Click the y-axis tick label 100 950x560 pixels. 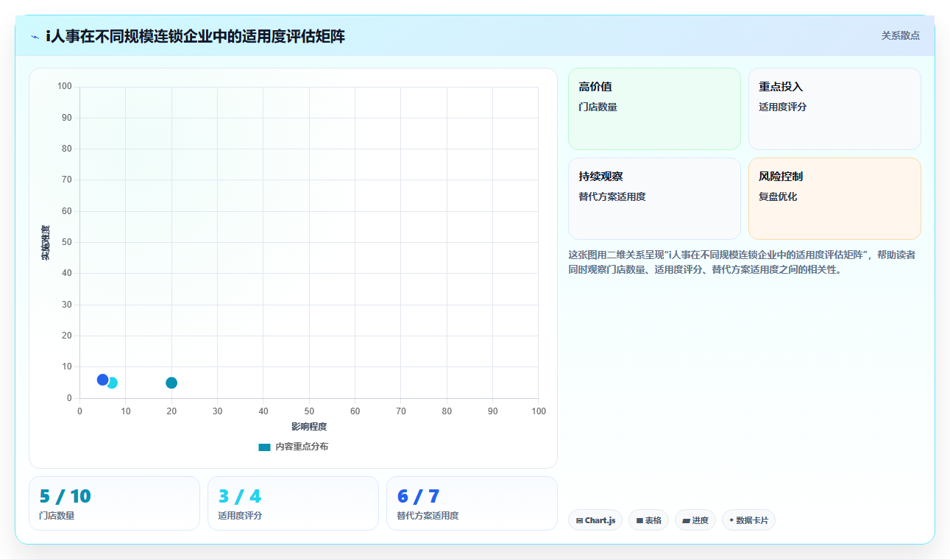[65, 86]
